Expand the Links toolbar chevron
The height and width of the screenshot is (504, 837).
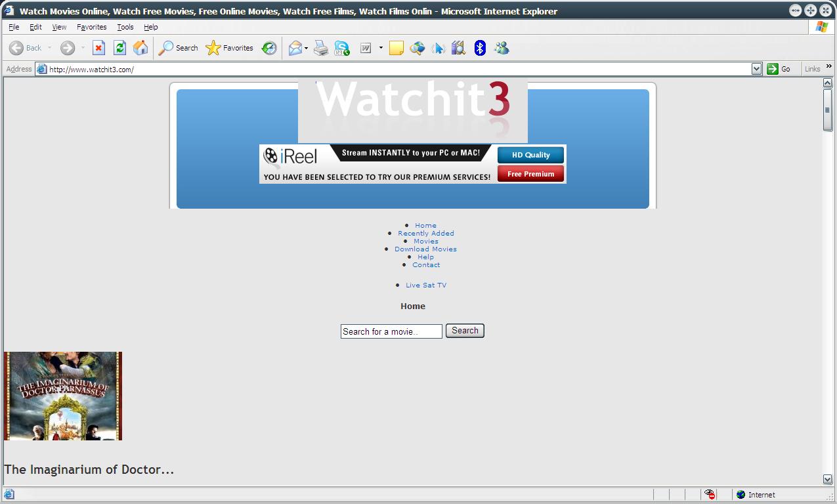click(x=828, y=66)
